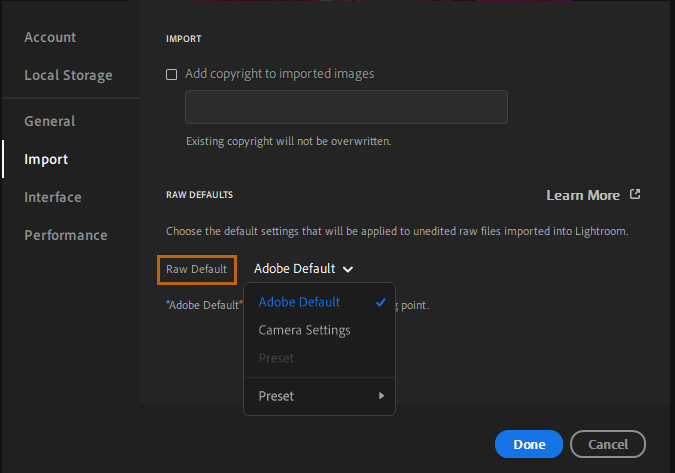This screenshot has height=473, width=675.
Task: Click into the copyright text field
Action: pos(346,107)
